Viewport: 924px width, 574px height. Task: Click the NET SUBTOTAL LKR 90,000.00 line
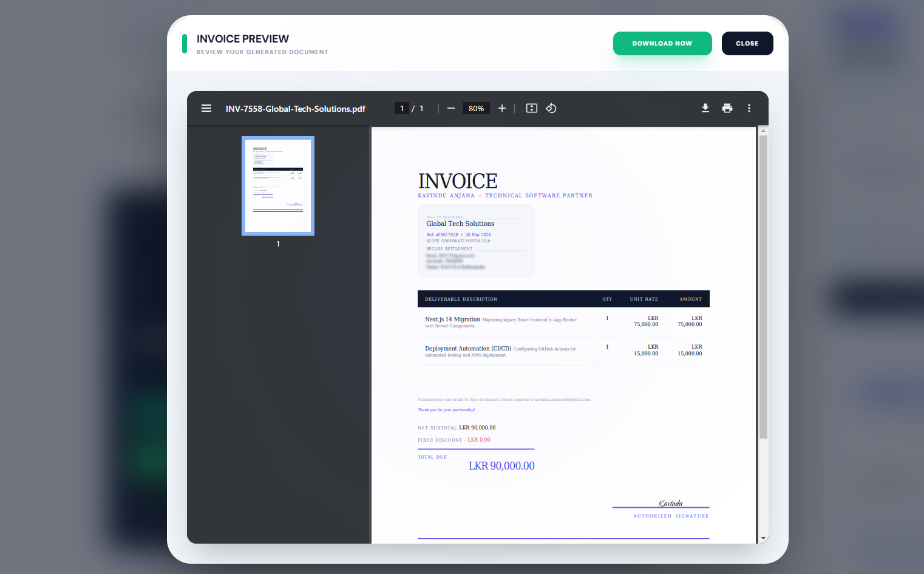click(457, 428)
